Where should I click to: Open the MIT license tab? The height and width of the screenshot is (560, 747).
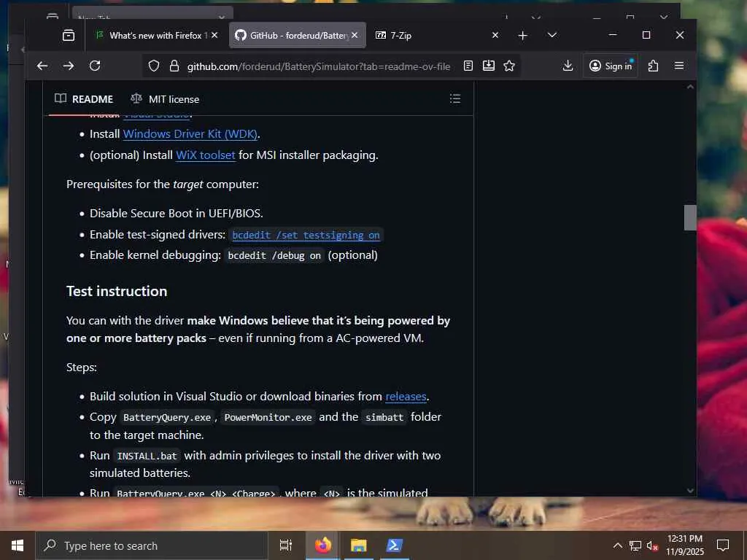165,99
